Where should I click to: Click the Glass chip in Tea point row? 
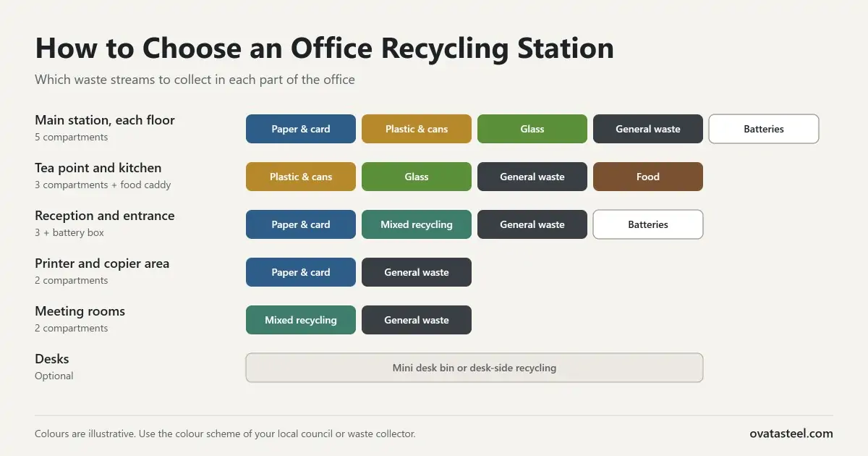pyautogui.click(x=417, y=177)
